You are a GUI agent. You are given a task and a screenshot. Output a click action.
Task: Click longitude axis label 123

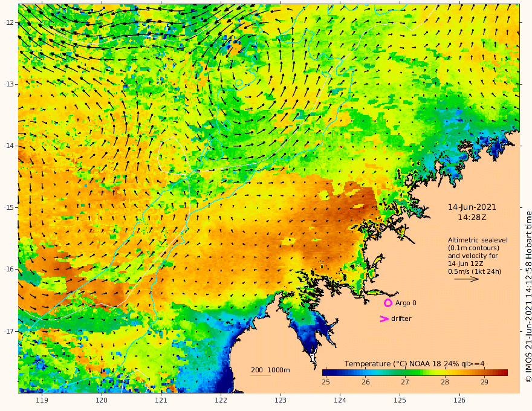click(x=281, y=400)
